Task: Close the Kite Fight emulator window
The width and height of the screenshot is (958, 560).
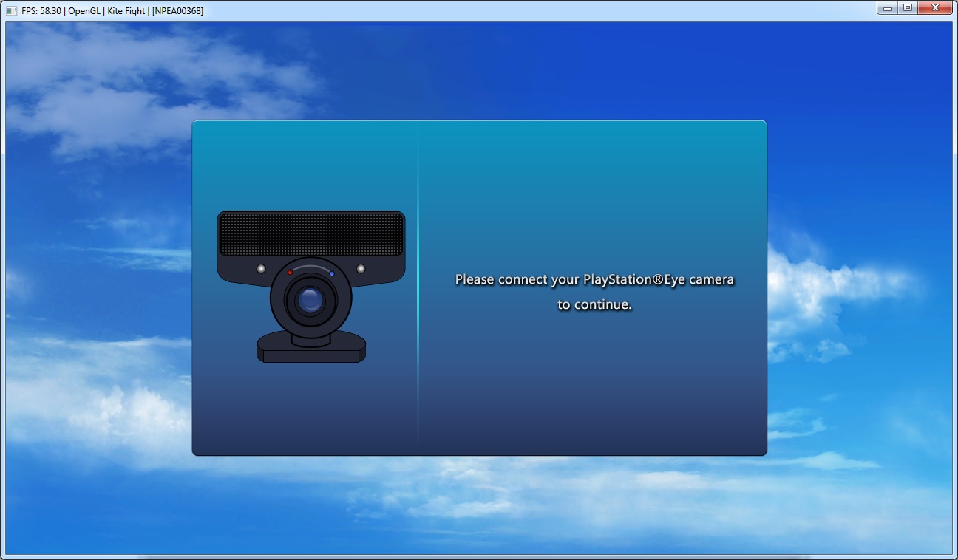Action: [x=935, y=7]
